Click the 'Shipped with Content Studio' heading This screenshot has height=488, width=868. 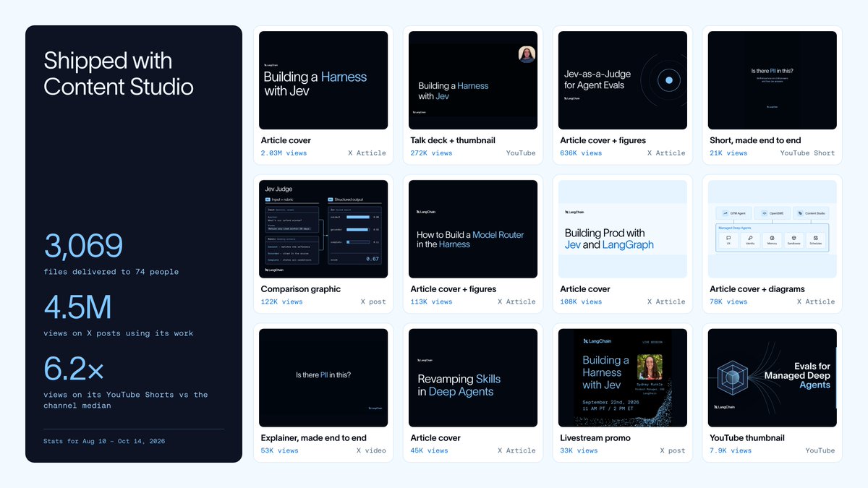pos(119,74)
